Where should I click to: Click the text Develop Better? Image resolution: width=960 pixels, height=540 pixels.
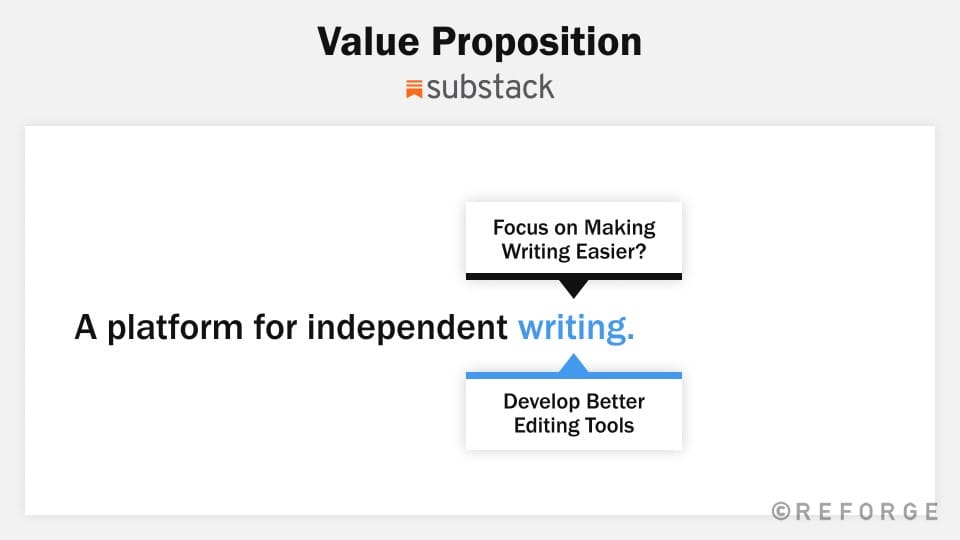[574, 402]
